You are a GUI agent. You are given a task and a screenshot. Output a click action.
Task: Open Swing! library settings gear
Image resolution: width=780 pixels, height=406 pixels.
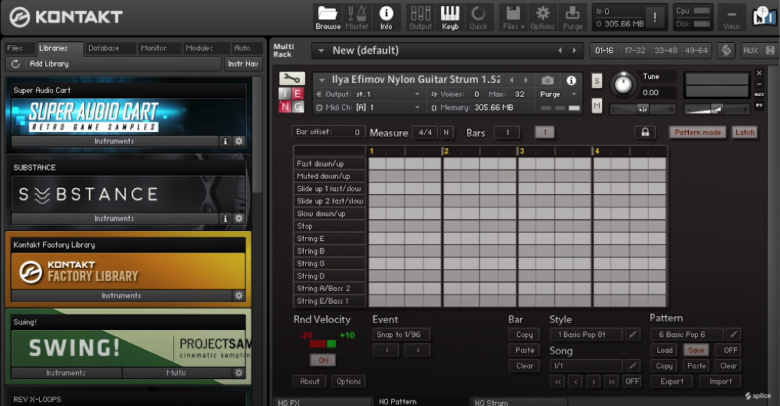pos(239,373)
